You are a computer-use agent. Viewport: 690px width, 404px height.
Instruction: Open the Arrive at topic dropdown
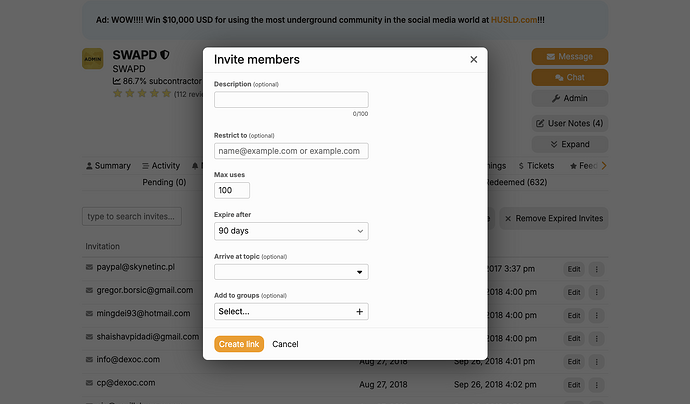[x=291, y=272]
